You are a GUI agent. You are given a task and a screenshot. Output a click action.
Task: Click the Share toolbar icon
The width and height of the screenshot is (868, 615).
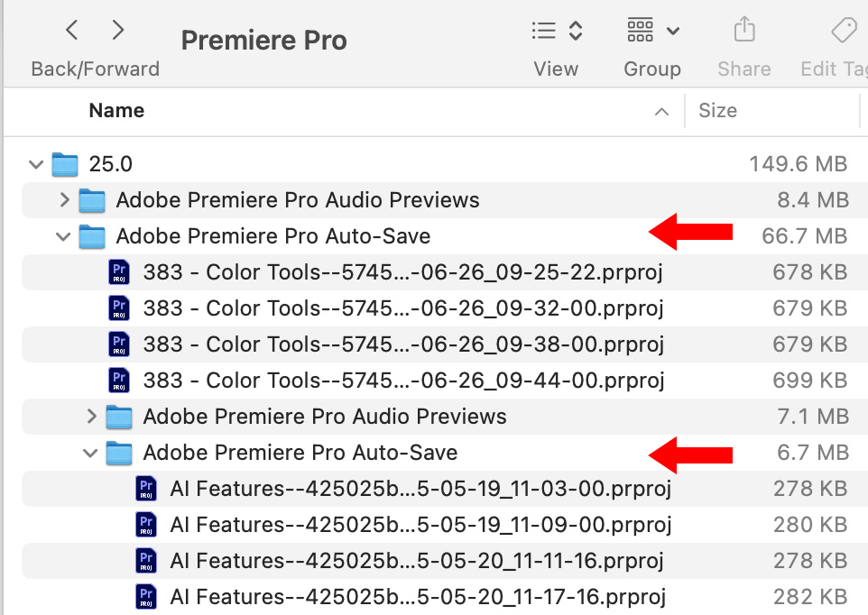[x=744, y=32]
